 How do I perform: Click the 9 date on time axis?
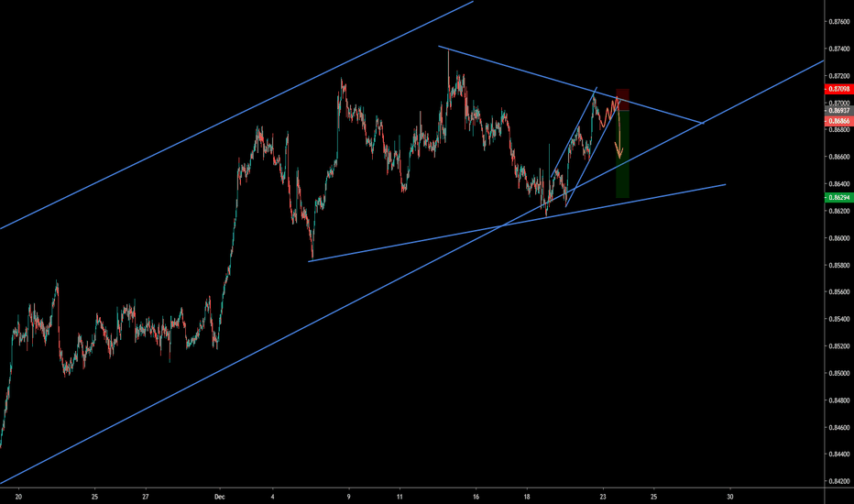pyautogui.click(x=348, y=497)
